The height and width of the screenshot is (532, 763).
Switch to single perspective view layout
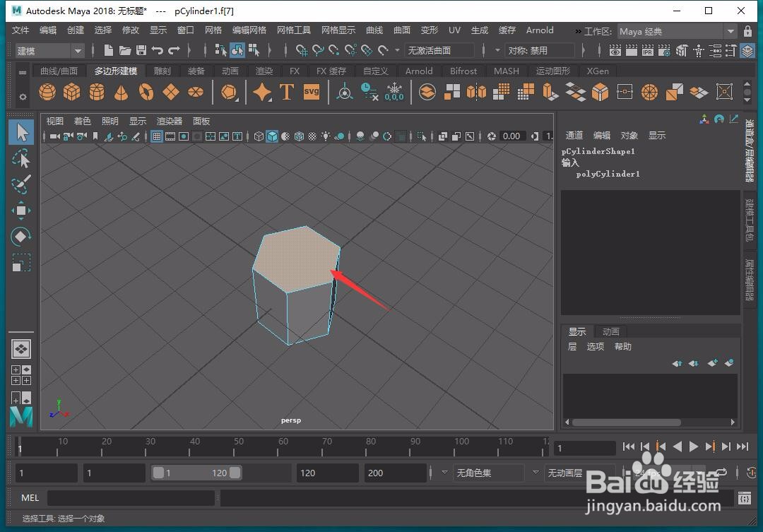point(21,349)
